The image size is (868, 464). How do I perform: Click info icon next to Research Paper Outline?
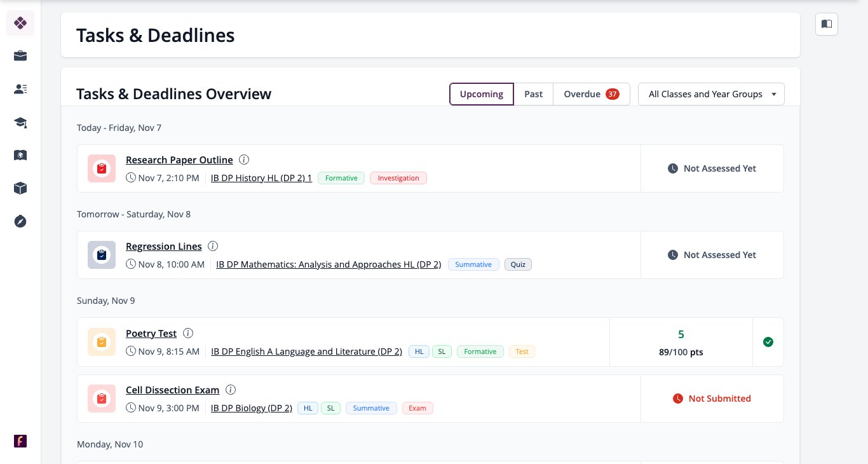(x=244, y=160)
